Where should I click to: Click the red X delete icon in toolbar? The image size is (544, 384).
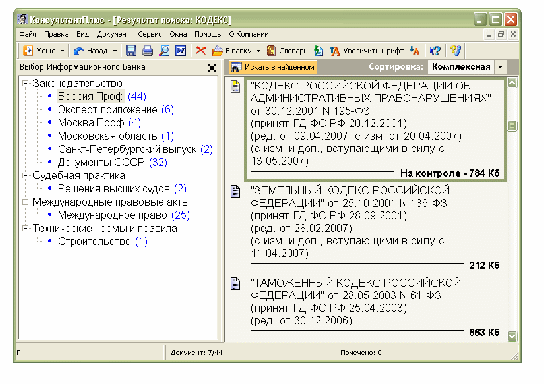(200, 51)
